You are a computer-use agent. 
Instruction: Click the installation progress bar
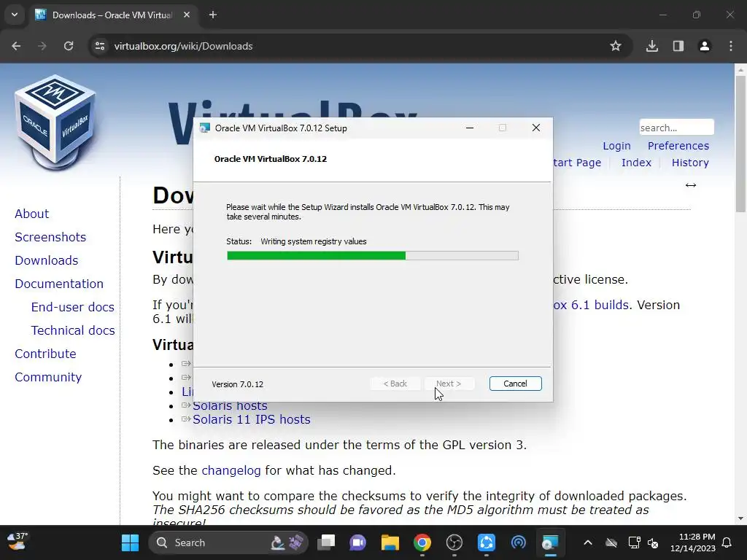point(373,256)
